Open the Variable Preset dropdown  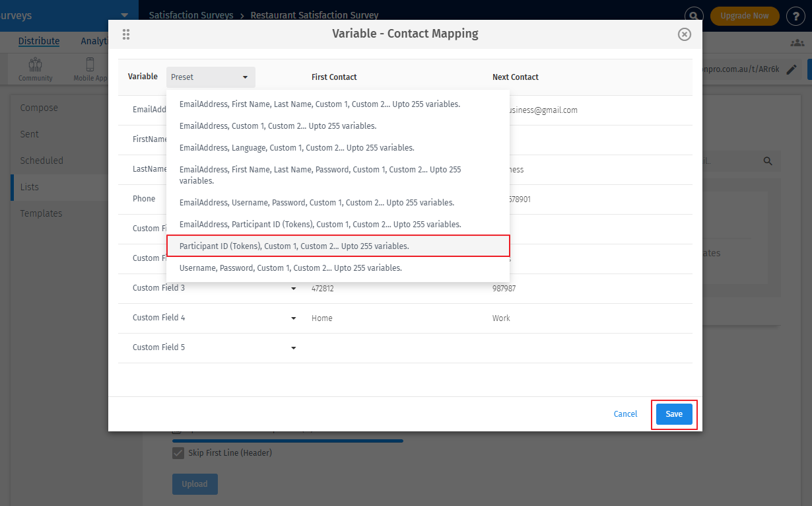coord(211,77)
